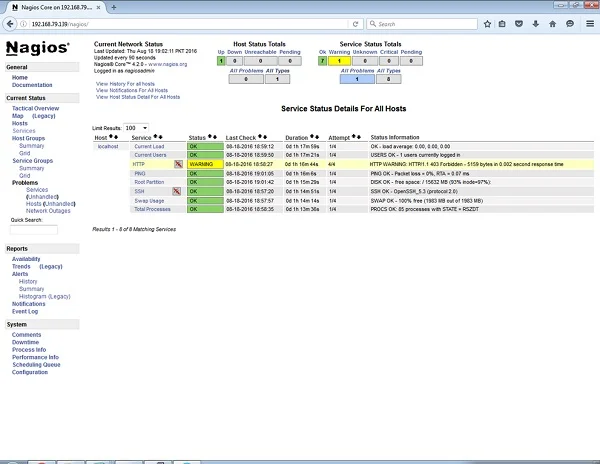Open Availability report link
The image size is (600, 464).
pyautogui.click(x=26, y=259)
